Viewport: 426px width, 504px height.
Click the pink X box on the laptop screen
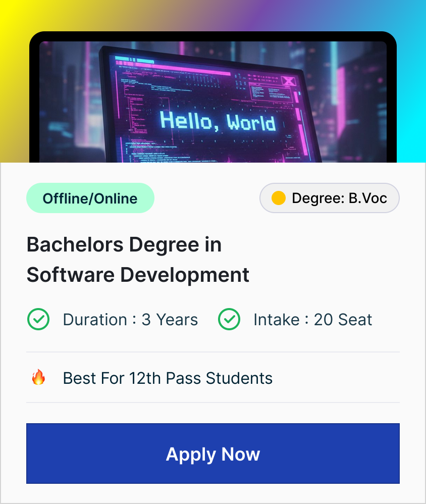[x=288, y=81]
